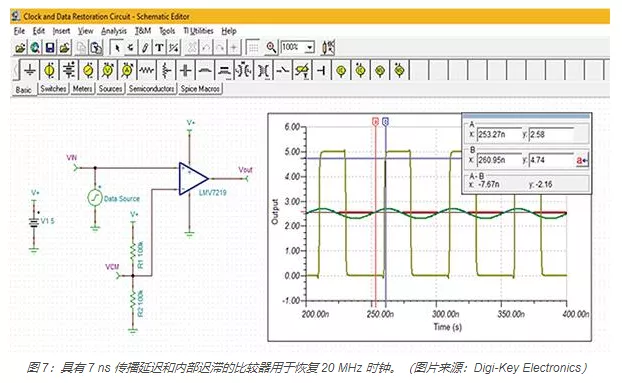Screen dimensions: 622x383
Task: Select the Resistor component icon
Action: tap(146, 71)
